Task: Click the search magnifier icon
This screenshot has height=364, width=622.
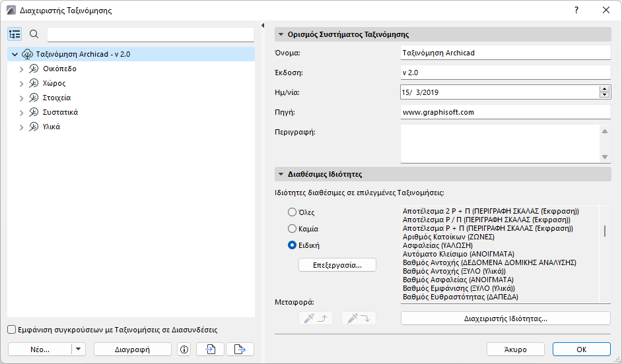Action: click(34, 34)
